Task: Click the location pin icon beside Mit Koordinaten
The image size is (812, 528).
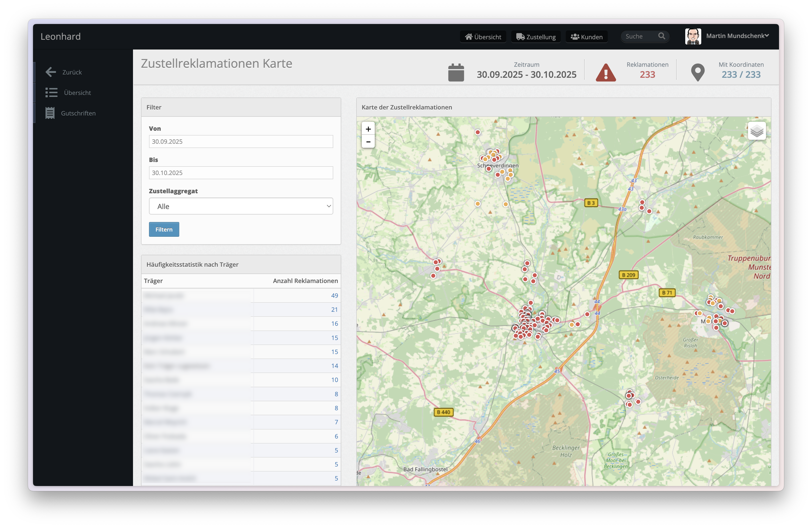Action: (697, 72)
